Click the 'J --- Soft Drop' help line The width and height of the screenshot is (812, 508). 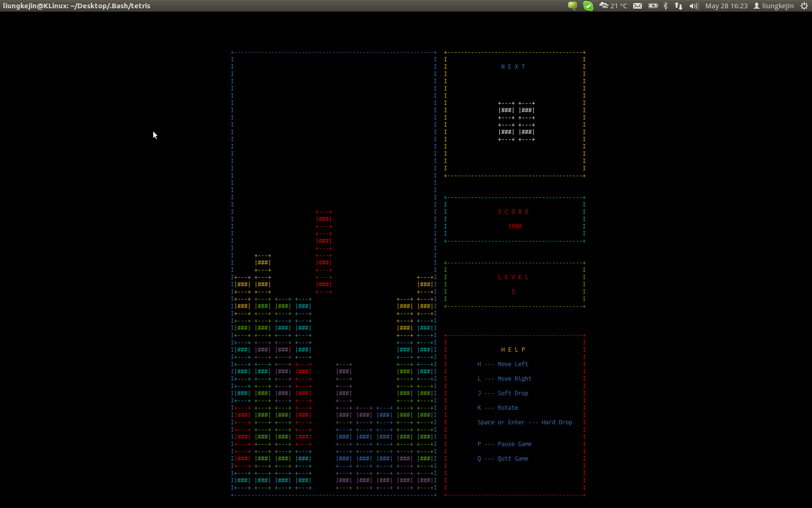point(503,393)
